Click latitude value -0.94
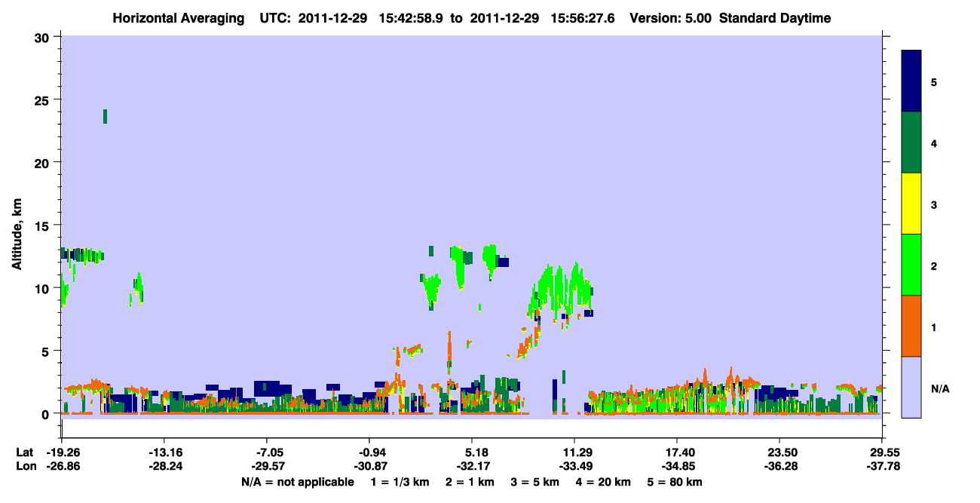This screenshot has height=503, width=980. coord(369,452)
